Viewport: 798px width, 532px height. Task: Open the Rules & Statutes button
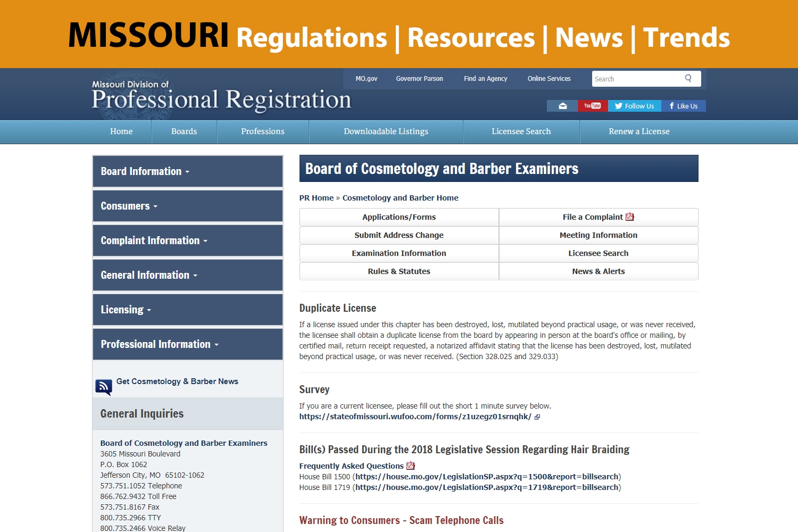399,271
